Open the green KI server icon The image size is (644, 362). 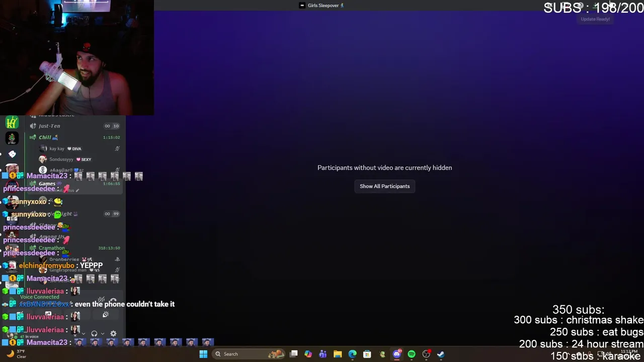point(12,122)
